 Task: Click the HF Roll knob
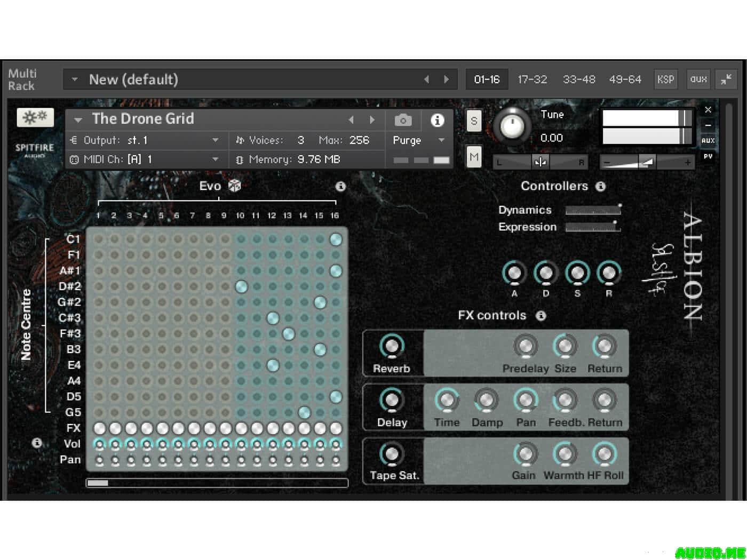click(605, 454)
